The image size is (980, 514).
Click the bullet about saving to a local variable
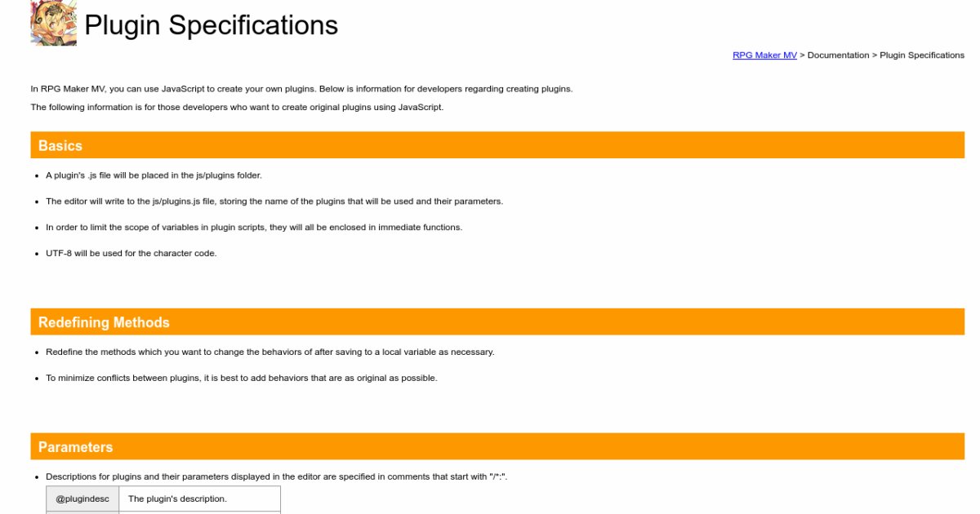(269, 352)
